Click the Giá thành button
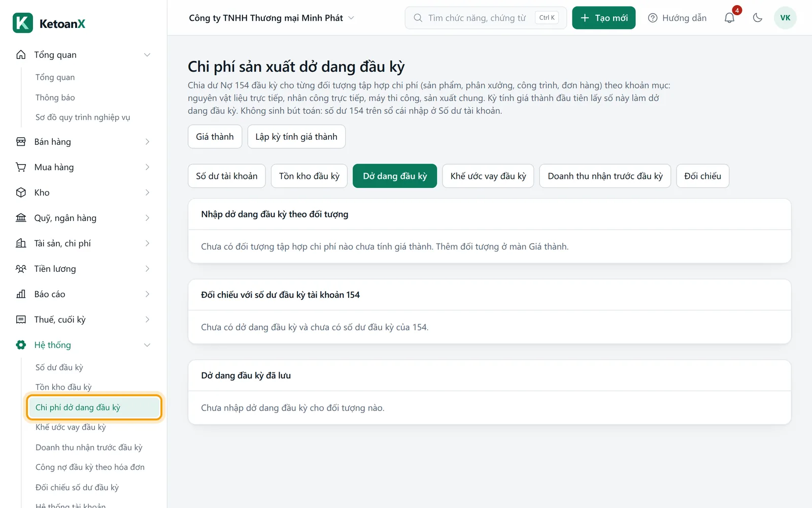 pos(215,137)
